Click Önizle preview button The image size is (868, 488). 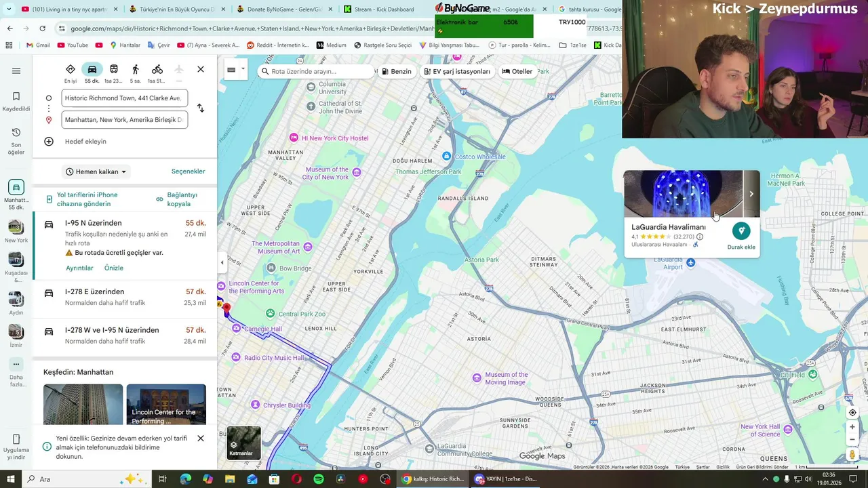[114, 268]
